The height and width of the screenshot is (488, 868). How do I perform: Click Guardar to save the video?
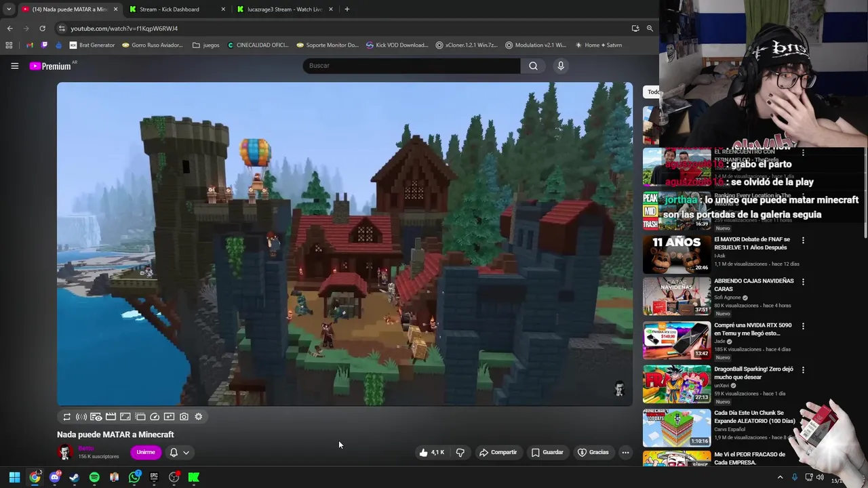[x=547, y=452]
